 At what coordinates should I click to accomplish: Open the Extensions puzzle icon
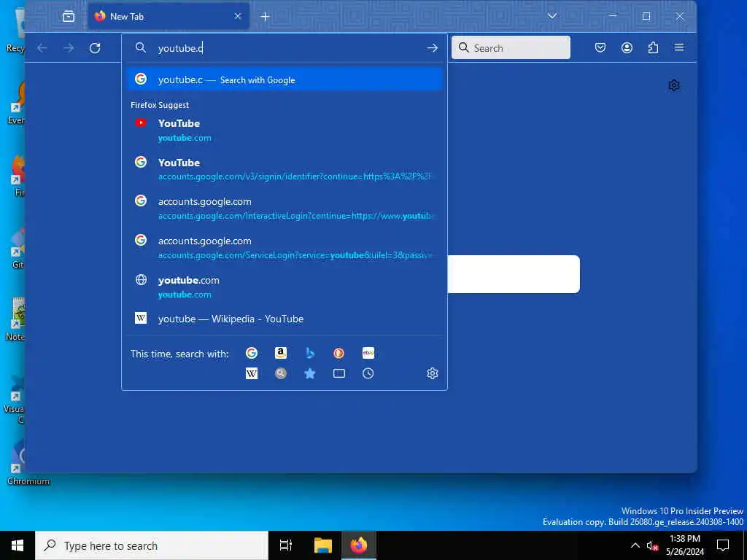(653, 47)
